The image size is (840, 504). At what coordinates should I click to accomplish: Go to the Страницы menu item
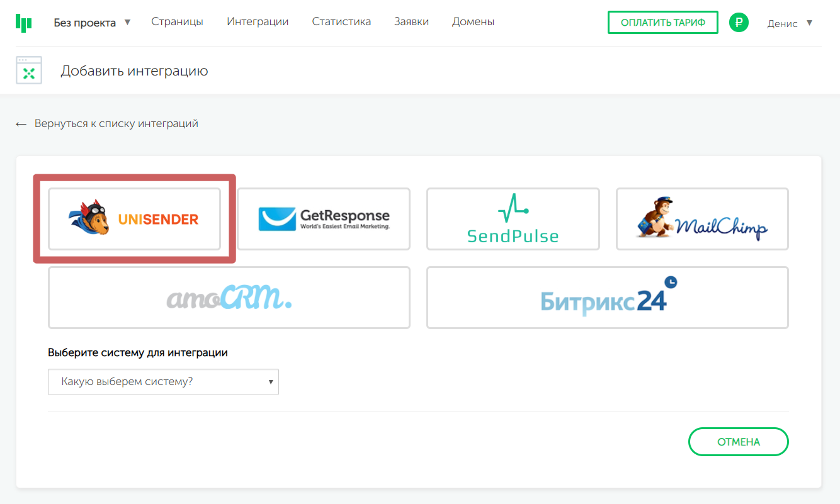coord(177,22)
